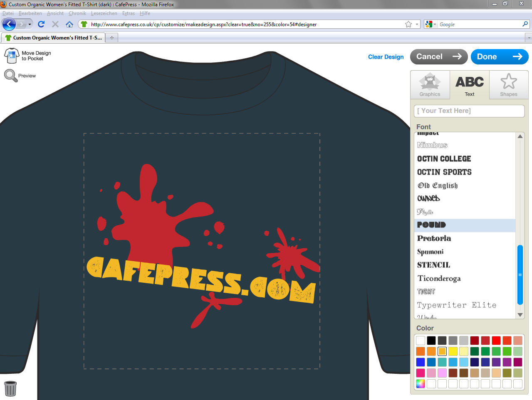
Task: Pick the brown color swatch
Action: (464, 373)
